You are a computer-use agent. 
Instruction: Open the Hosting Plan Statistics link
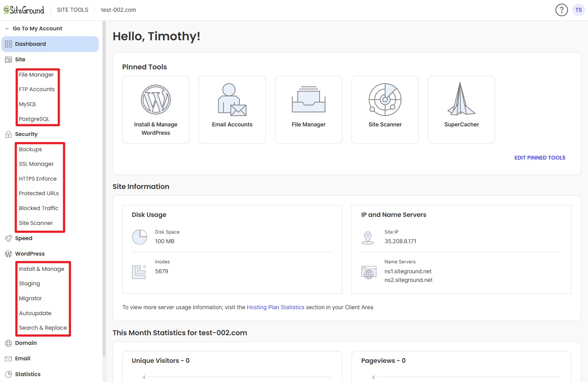coord(275,307)
